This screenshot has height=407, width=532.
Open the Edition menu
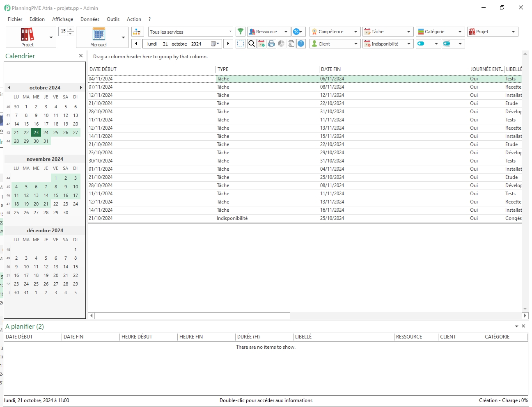[x=37, y=19]
